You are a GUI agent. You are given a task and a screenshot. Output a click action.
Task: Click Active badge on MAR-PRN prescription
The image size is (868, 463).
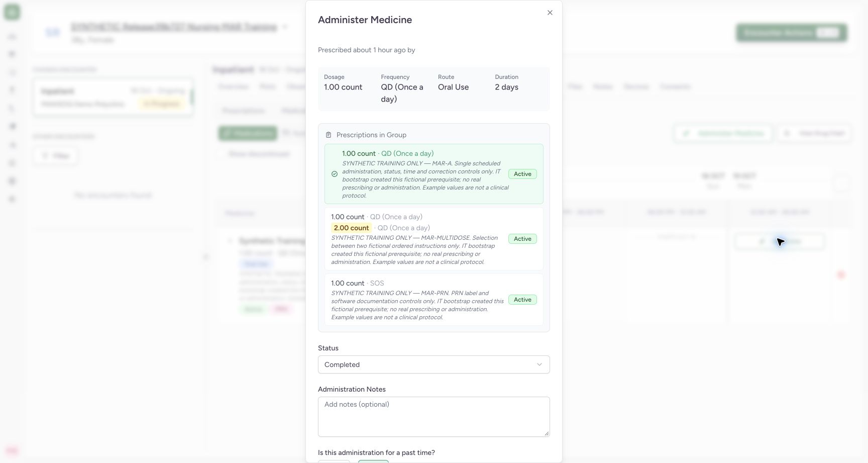522,300
